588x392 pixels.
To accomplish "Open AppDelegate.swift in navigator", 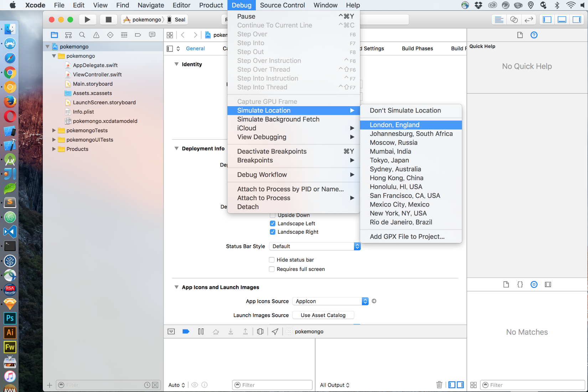I will click(95, 65).
